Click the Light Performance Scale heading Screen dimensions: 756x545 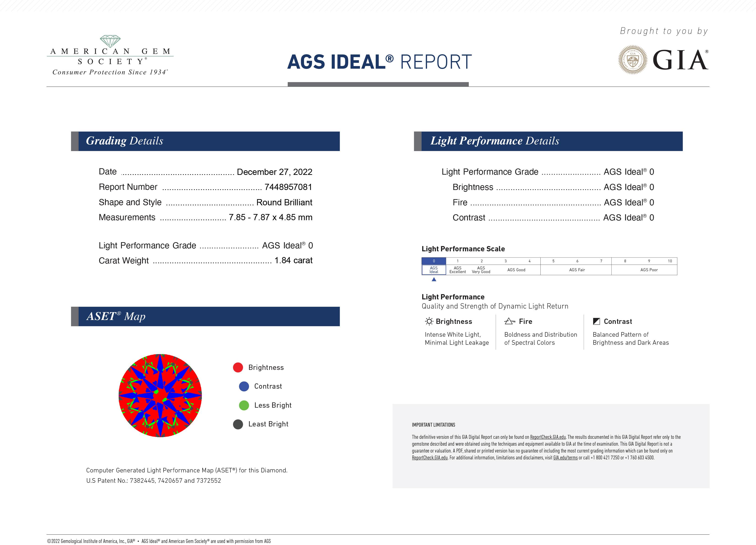click(463, 249)
